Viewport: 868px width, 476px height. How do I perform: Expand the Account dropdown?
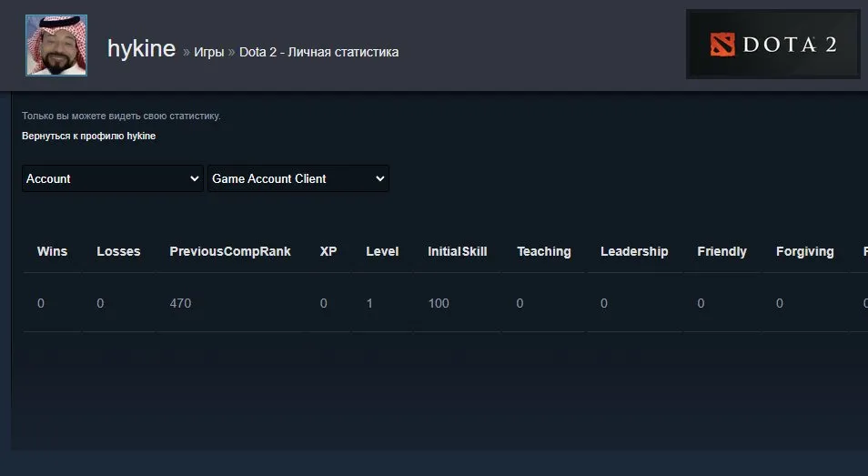click(113, 178)
